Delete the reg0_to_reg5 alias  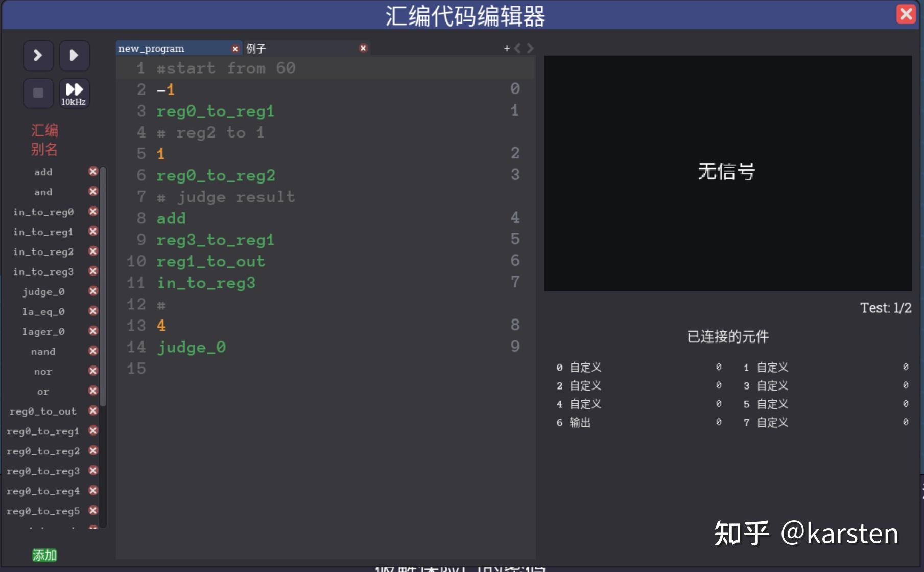coord(93,510)
